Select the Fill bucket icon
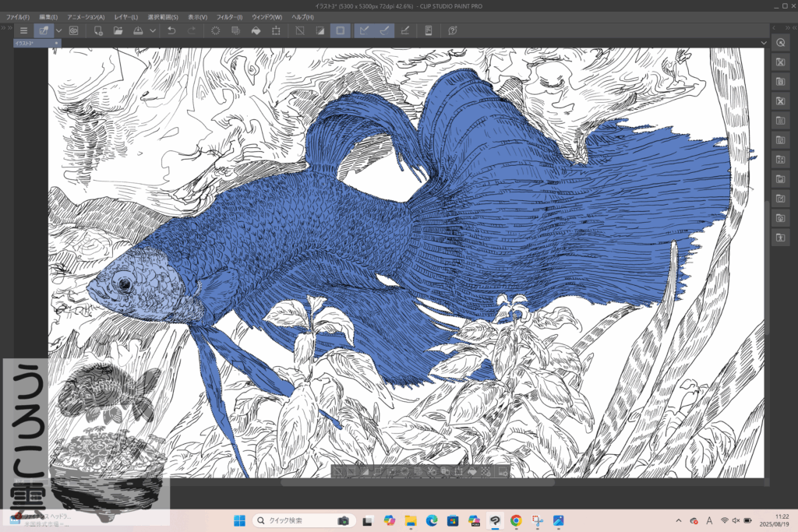 (x=255, y=30)
